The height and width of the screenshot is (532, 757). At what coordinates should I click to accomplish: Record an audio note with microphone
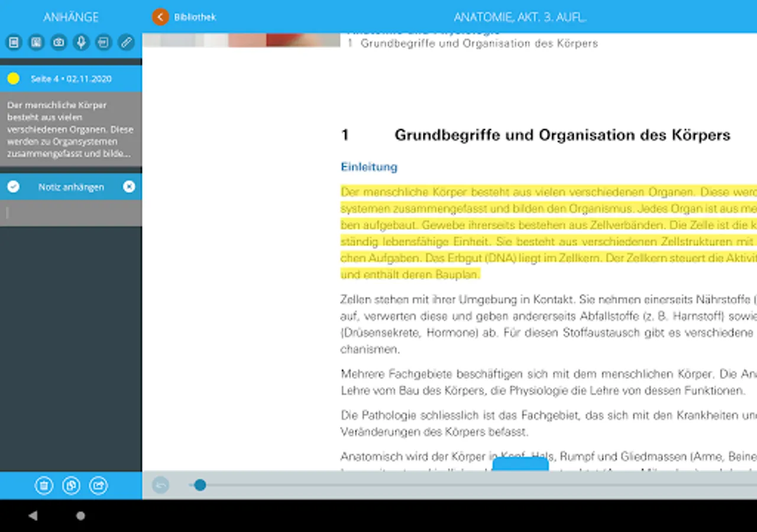(81, 43)
